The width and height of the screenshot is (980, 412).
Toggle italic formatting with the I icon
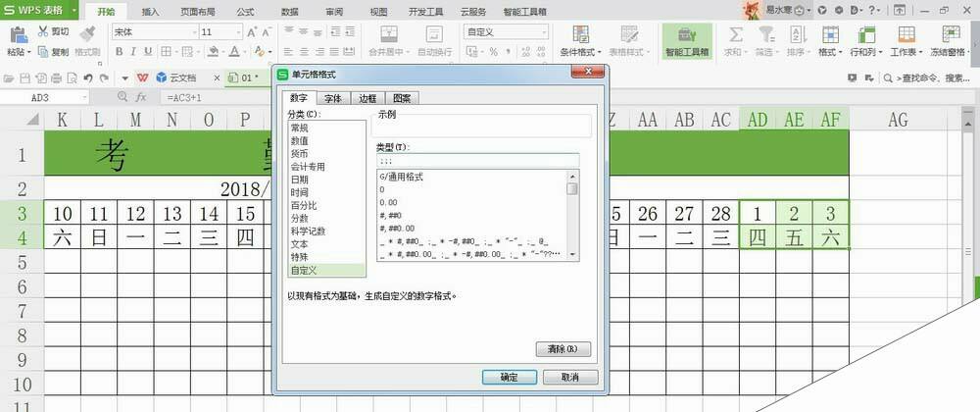[133, 51]
